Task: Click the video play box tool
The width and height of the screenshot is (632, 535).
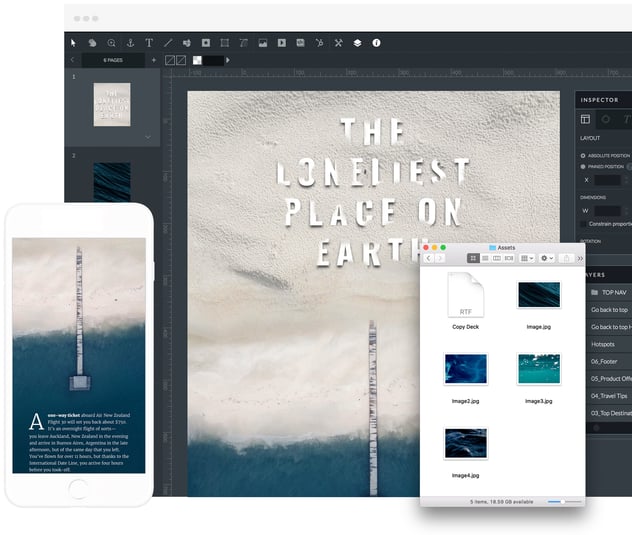Action: 282,43
